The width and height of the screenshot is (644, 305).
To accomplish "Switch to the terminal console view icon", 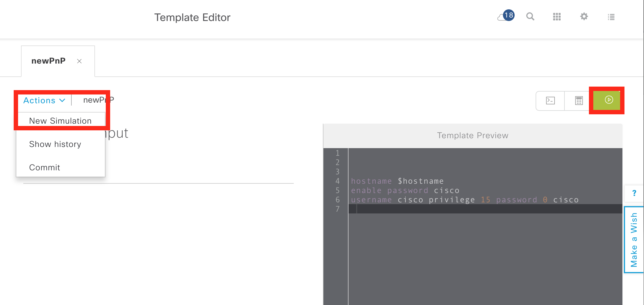I will (x=550, y=101).
